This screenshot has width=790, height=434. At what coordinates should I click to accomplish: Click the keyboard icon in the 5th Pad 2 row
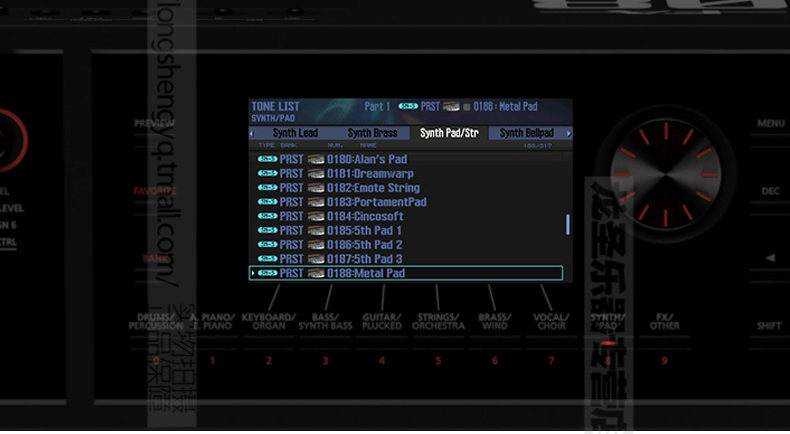click(x=316, y=244)
